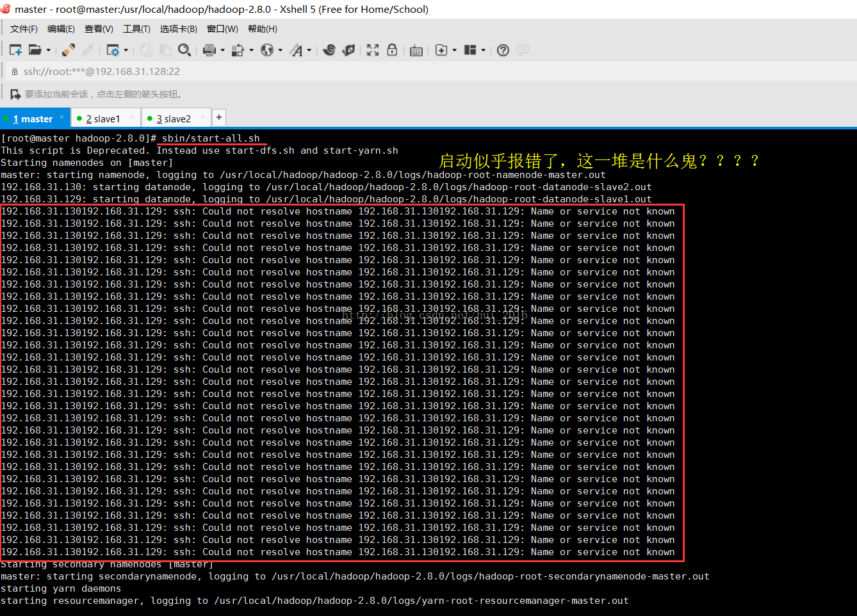Launch Xftp with the swirl icon
This screenshot has height=616, width=857.
coord(329,50)
